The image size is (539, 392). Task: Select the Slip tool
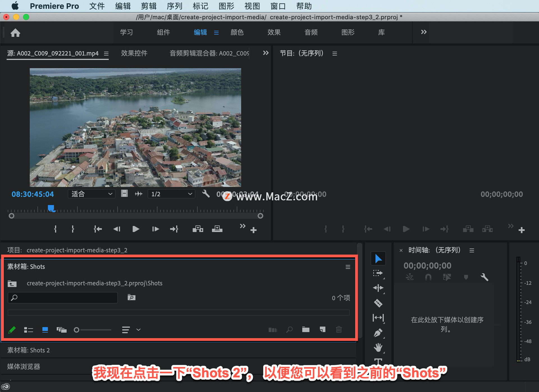click(378, 318)
